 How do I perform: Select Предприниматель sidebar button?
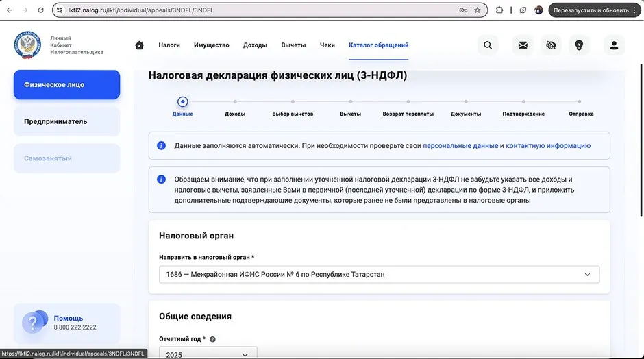tap(66, 121)
